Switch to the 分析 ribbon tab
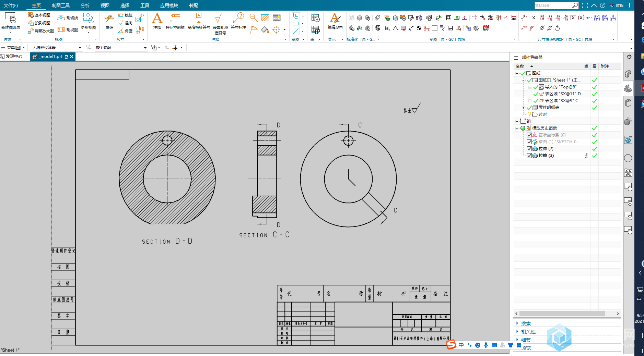 click(85, 5)
